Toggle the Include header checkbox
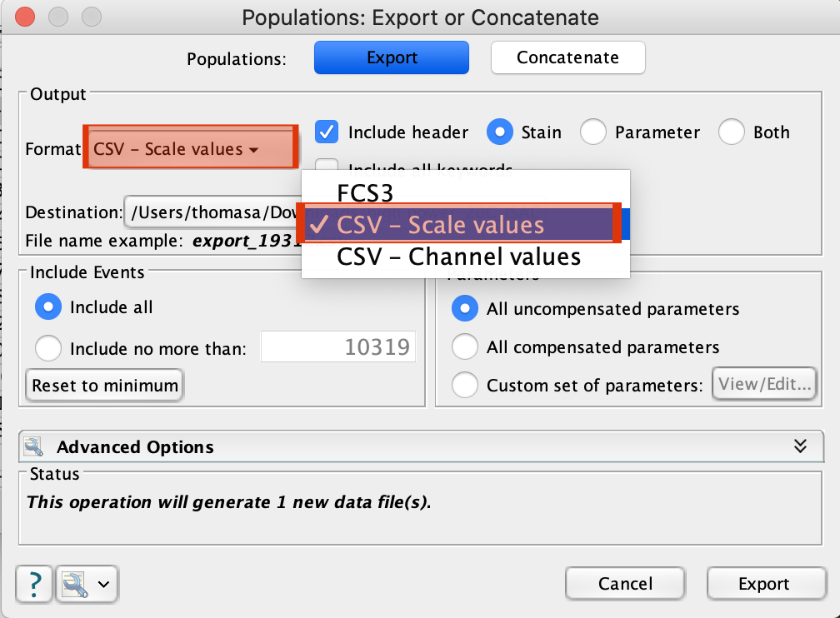The image size is (840, 618). coord(327,132)
